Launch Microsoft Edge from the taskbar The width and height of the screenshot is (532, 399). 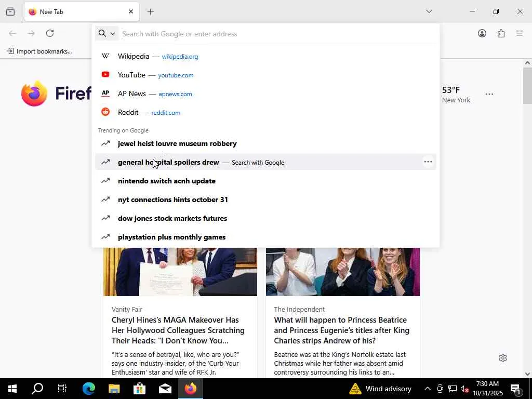coord(88,389)
